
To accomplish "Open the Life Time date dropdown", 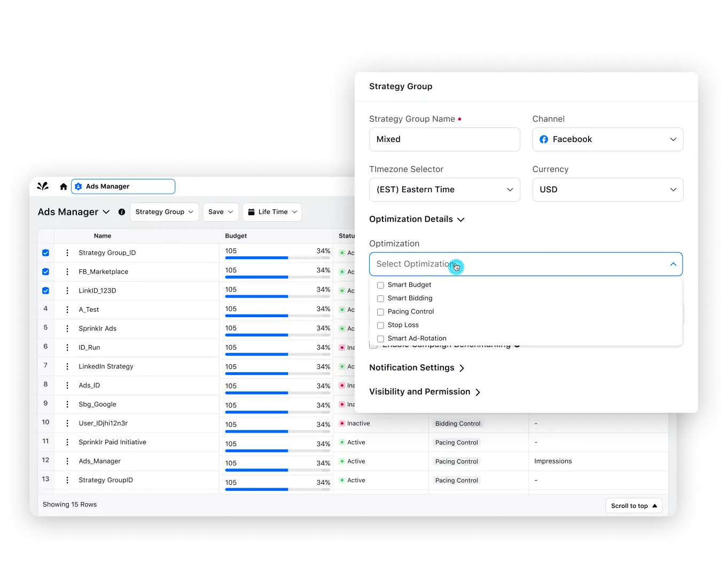I will click(x=272, y=212).
